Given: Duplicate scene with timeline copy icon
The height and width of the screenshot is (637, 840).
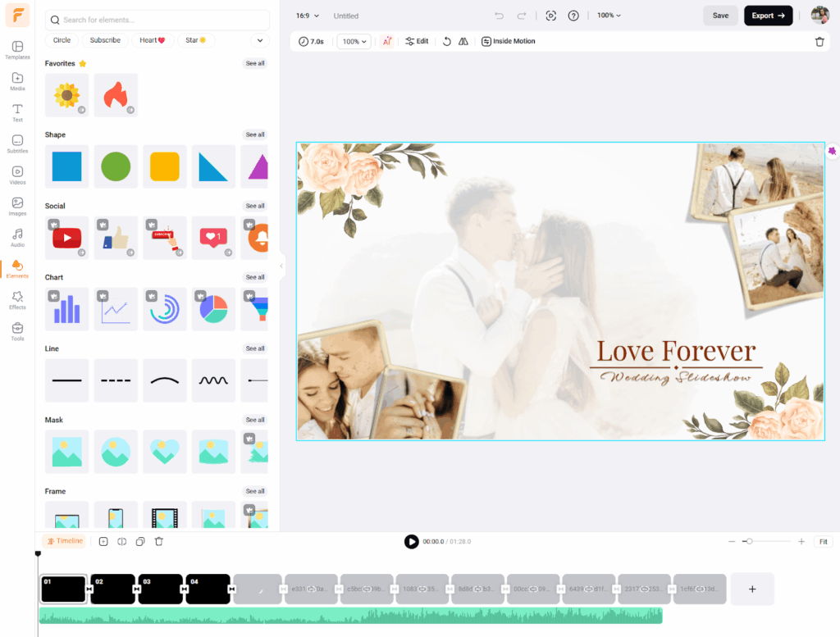Looking at the screenshot, I should (140, 541).
